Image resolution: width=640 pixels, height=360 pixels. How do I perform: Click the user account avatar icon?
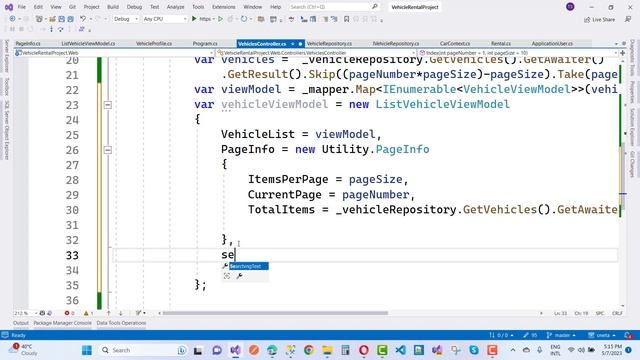[570, 7]
